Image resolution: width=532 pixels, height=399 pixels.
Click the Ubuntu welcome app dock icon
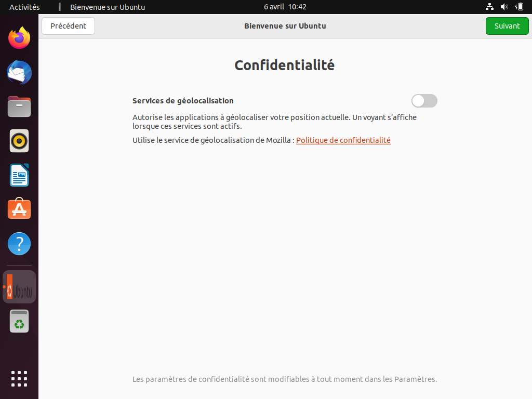pos(19,287)
